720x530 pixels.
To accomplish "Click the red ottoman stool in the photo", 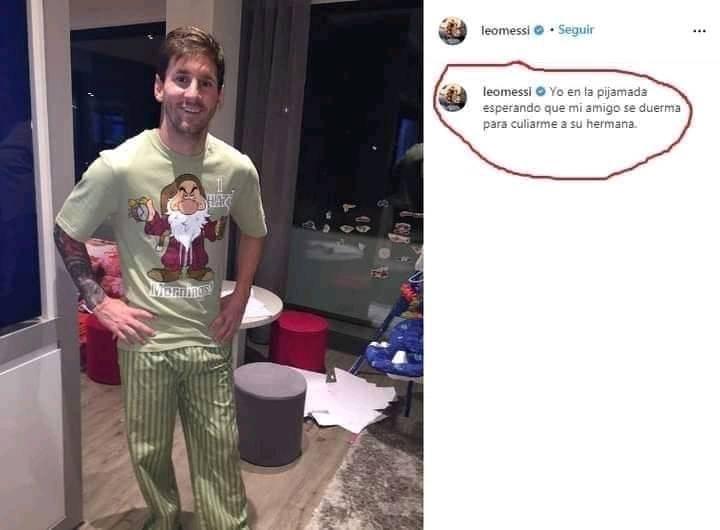I will [x=299, y=341].
